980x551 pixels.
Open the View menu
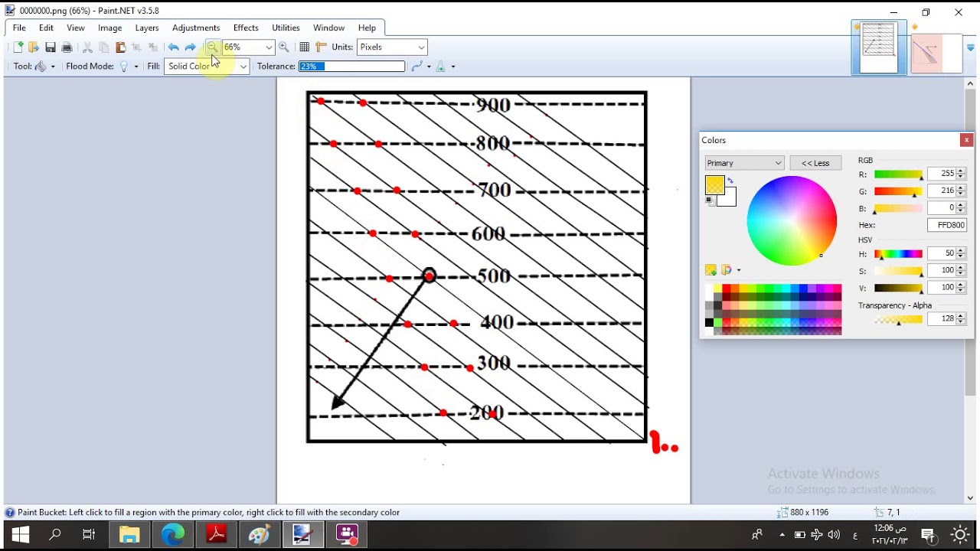coord(76,28)
